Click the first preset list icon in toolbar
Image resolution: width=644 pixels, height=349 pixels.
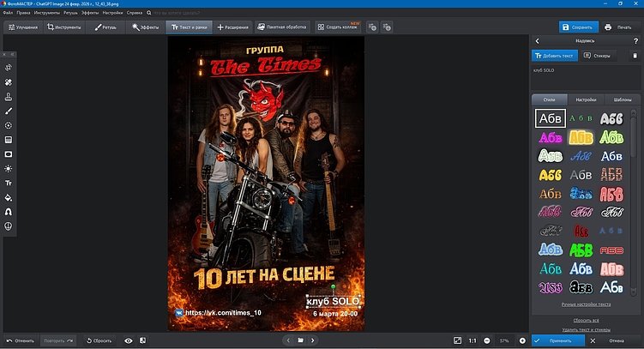click(x=372, y=27)
